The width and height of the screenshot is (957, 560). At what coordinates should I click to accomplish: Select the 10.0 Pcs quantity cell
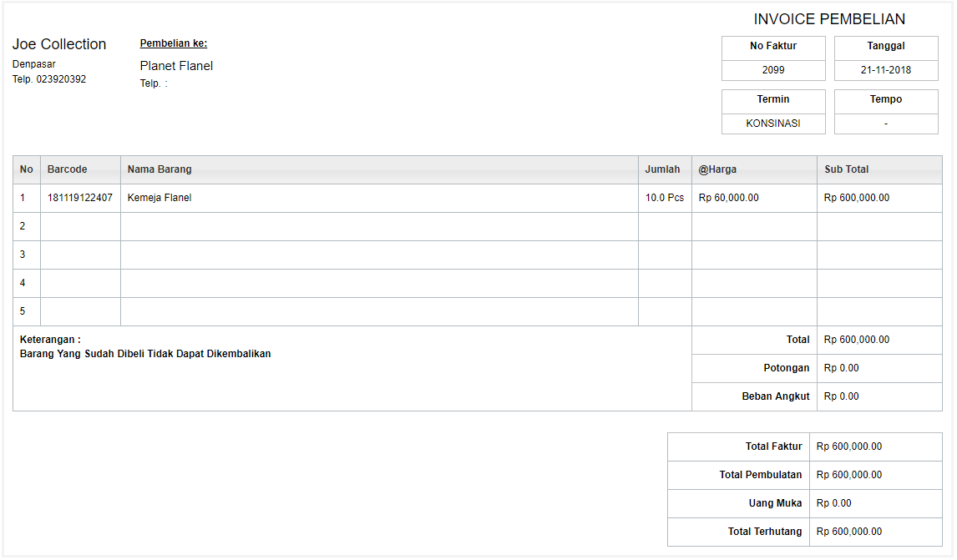coord(665,198)
